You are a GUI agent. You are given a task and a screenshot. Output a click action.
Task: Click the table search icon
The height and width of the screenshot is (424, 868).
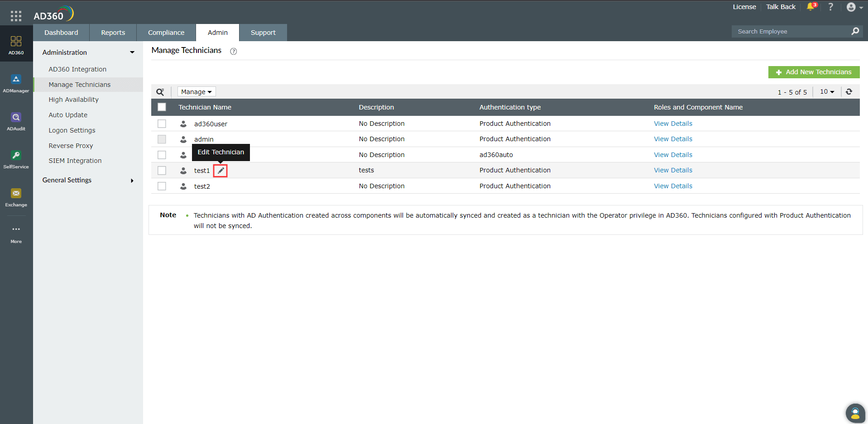click(160, 92)
